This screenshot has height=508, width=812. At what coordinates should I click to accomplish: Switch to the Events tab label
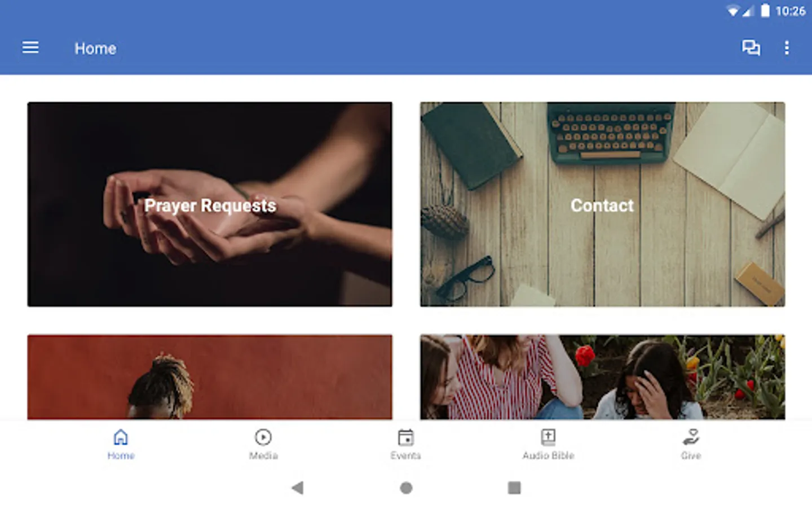click(x=405, y=456)
